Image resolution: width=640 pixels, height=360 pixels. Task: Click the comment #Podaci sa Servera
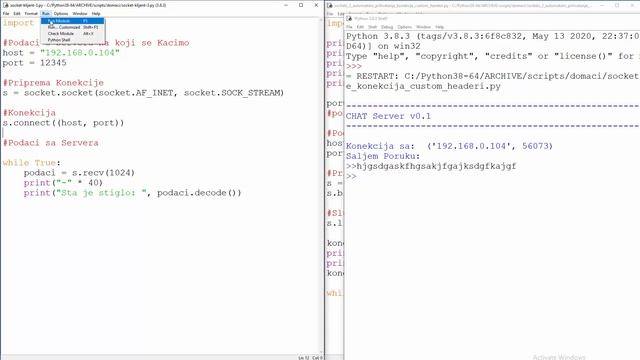pos(51,143)
